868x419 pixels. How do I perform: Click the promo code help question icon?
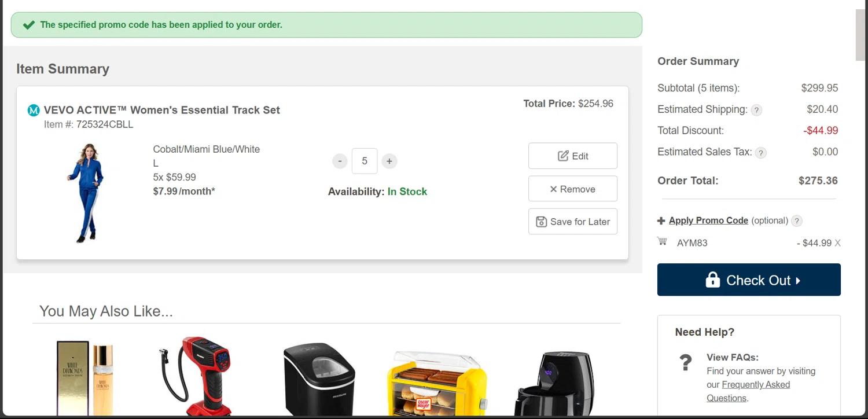[x=797, y=221]
